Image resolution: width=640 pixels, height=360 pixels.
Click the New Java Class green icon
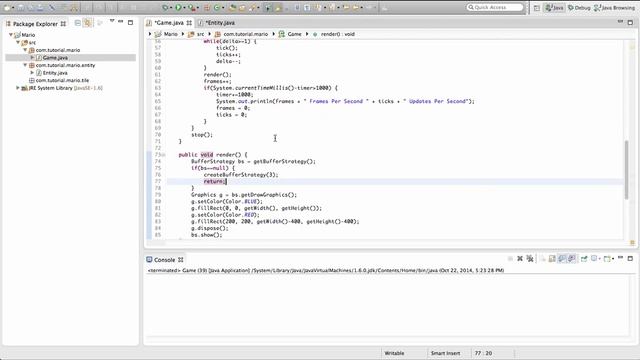point(216,7)
